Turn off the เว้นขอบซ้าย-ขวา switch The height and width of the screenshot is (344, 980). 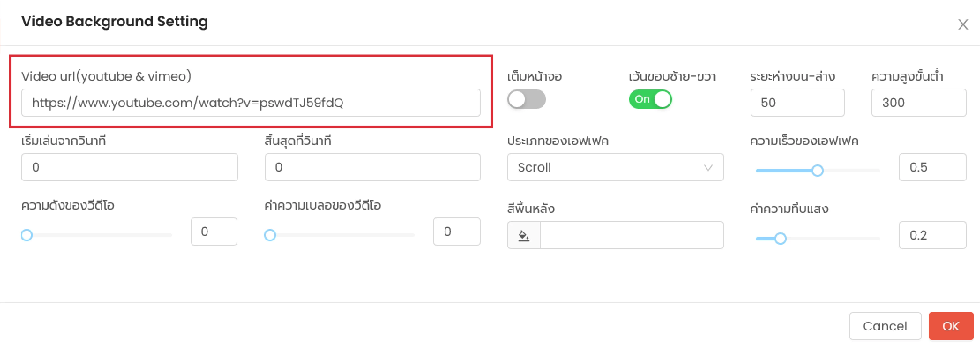click(x=650, y=99)
